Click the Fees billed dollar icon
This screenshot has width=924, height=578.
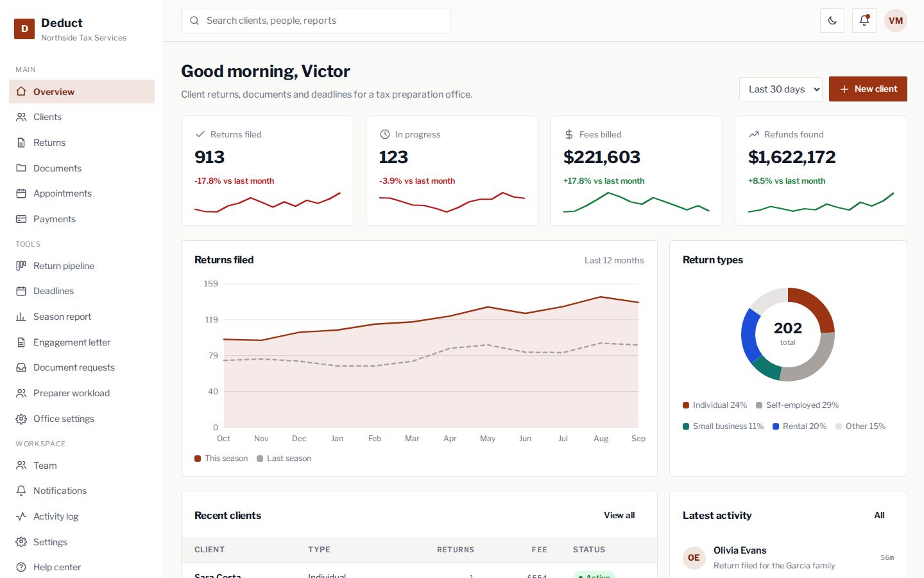[569, 134]
